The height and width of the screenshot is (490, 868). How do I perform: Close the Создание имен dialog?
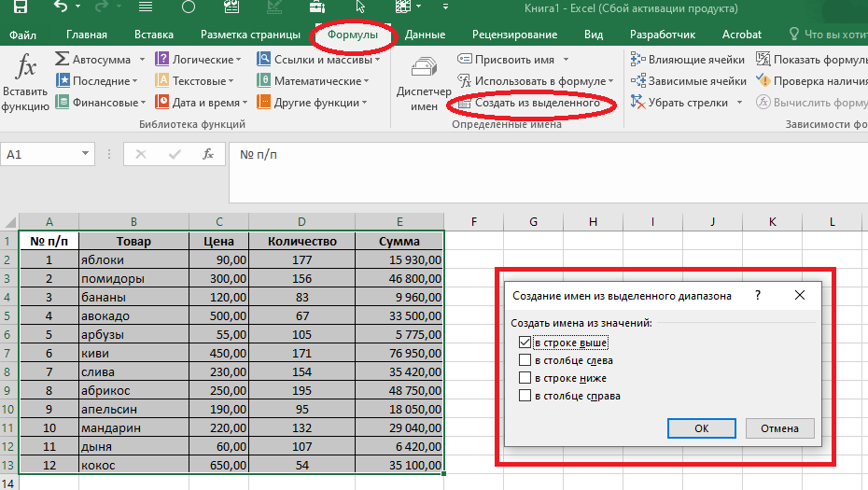(800, 295)
